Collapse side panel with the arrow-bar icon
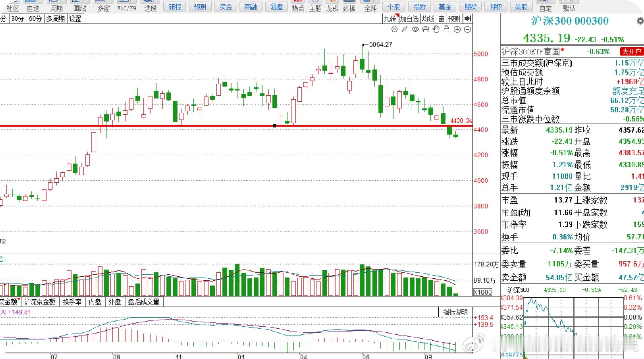 tap(468, 19)
